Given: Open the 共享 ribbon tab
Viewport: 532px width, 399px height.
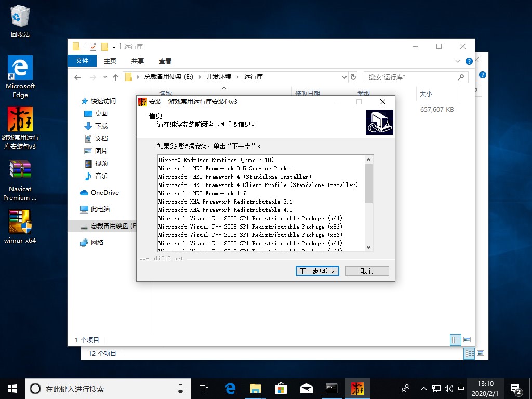Looking at the screenshot, I should click(137, 61).
